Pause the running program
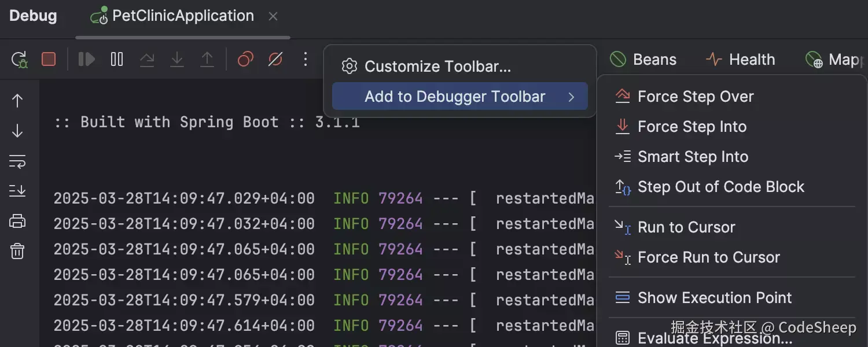Viewport: 868px width, 347px height. (x=117, y=59)
